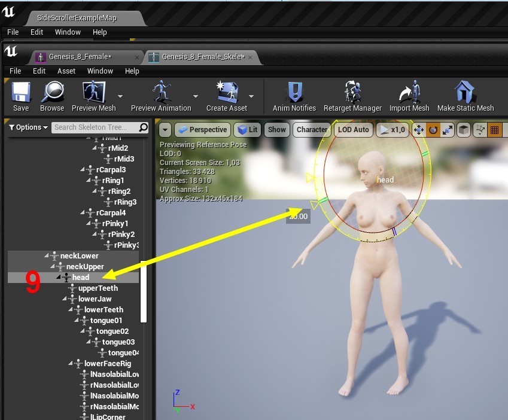Select the tongue02 bone
Image resolution: width=508 pixels, height=420 pixels.
click(112, 331)
